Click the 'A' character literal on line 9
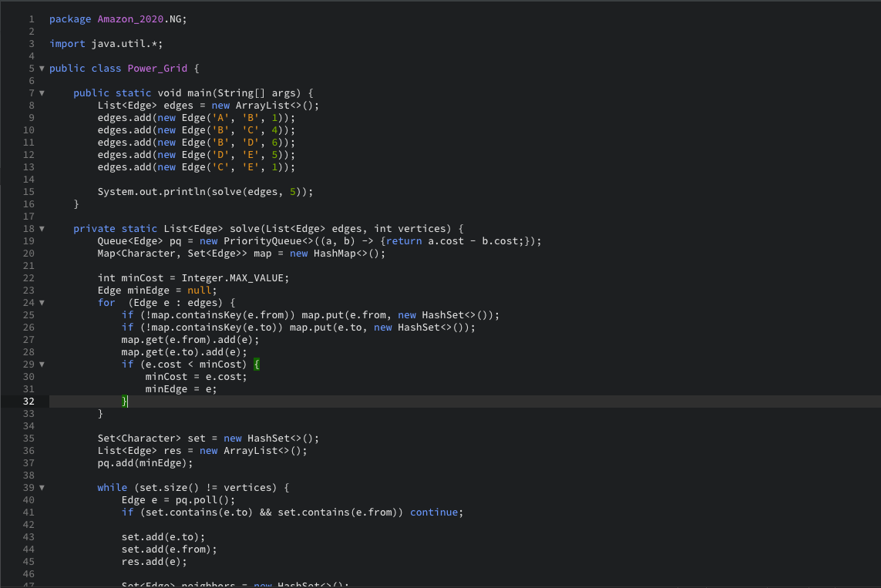This screenshot has height=588, width=881. pyautogui.click(x=220, y=118)
